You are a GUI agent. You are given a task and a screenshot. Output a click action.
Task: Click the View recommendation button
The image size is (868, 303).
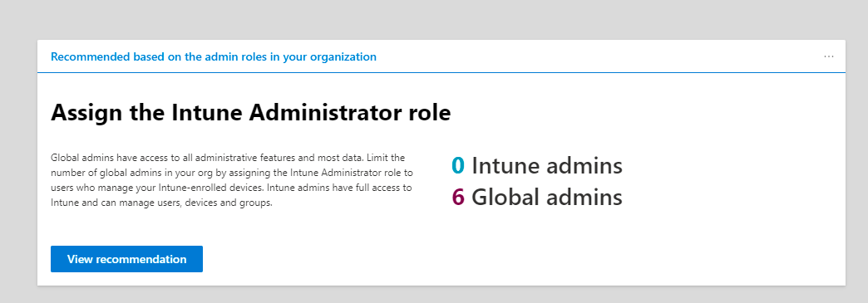click(126, 259)
